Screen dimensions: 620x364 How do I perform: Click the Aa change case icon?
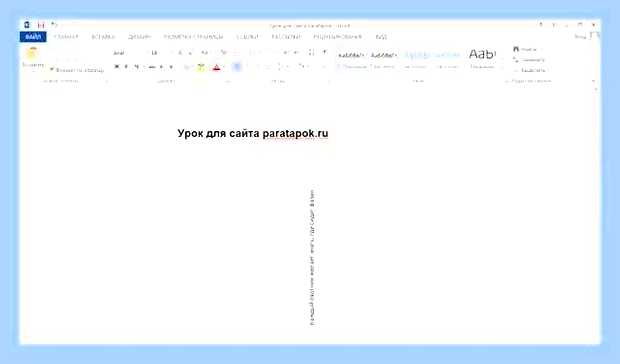pos(204,53)
